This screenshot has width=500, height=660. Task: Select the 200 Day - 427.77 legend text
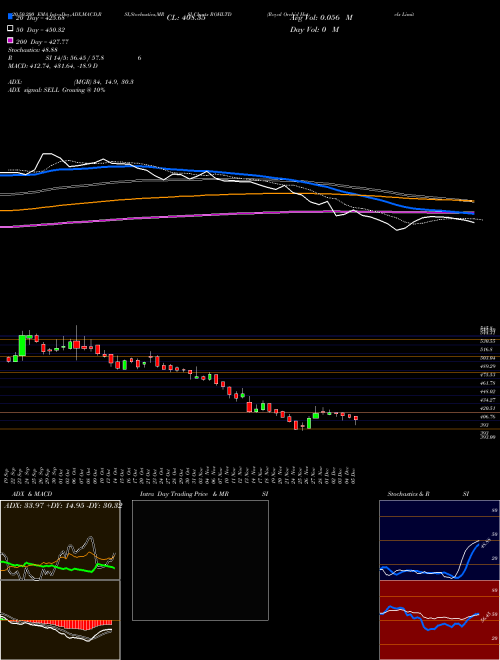click(x=42, y=42)
